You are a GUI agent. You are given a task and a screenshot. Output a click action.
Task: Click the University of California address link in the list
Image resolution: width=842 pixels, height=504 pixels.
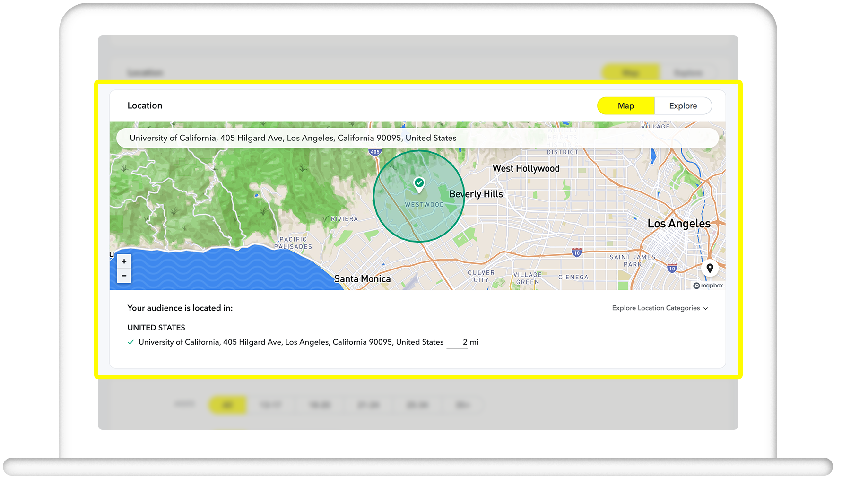(x=290, y=342)
